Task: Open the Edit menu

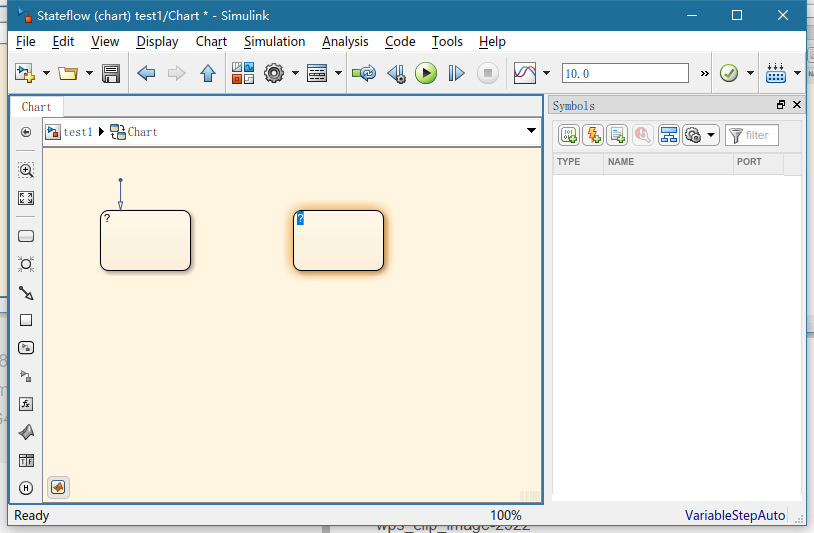Action: coord(63,42)
